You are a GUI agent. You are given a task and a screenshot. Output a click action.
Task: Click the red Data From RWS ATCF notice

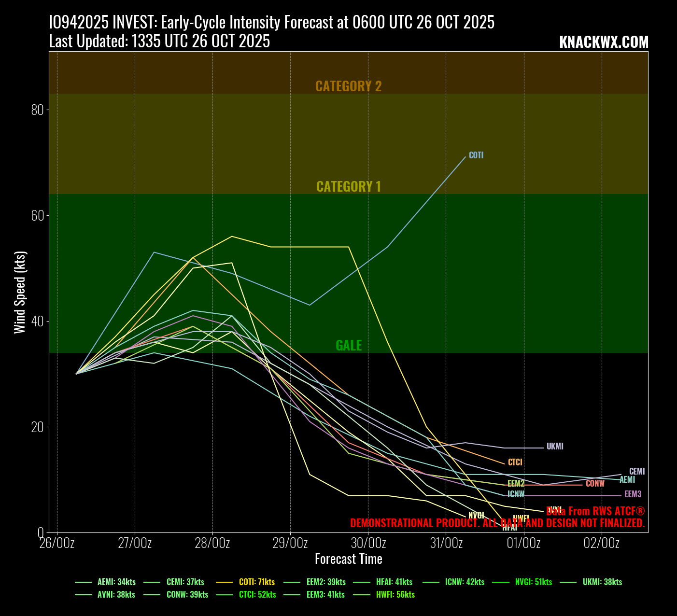(x=595, y=511)
